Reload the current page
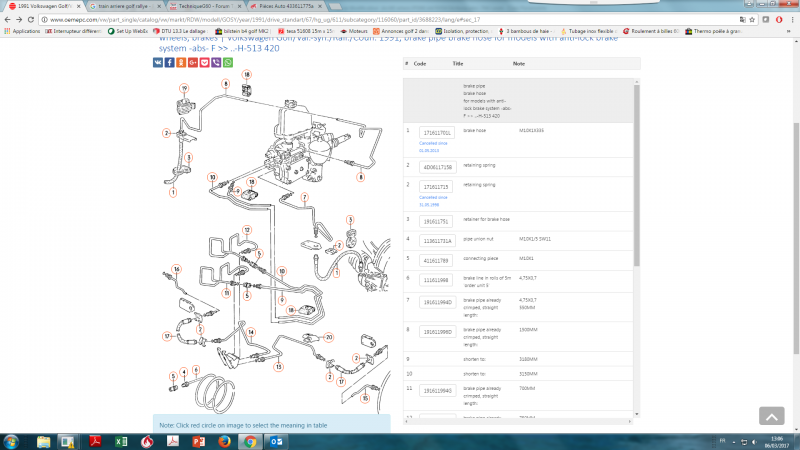 tap(31, 19)
